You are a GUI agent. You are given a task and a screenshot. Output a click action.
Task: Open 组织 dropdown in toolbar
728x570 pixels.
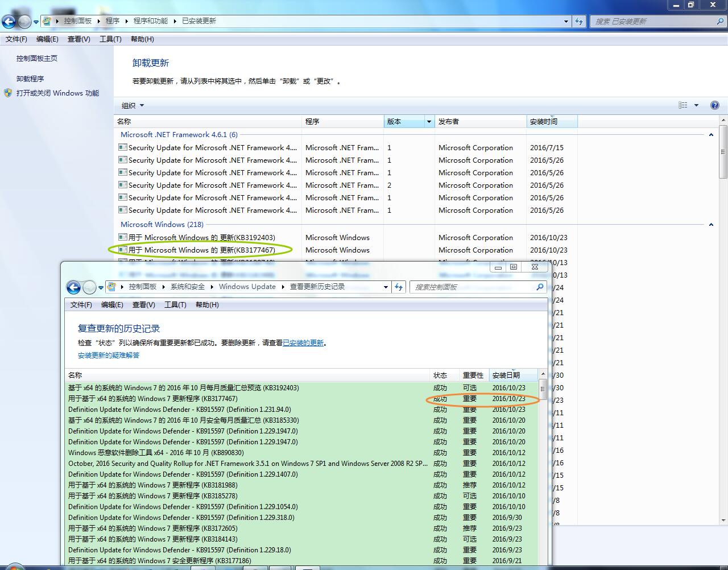[x=133, y=105]
